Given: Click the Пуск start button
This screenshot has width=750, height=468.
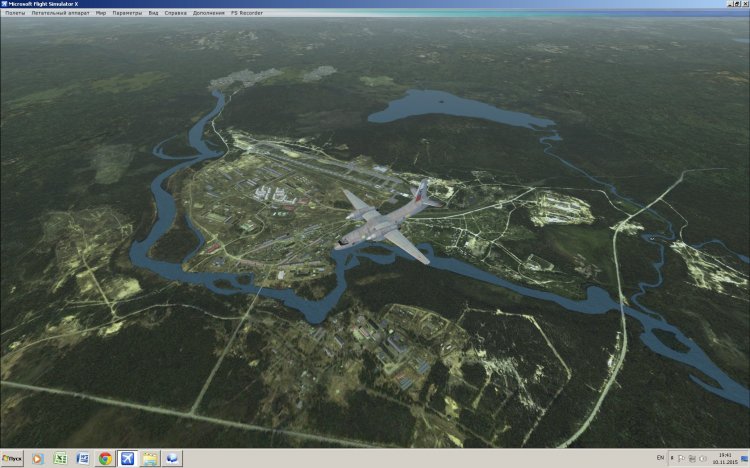Looking at the screenshot, I should [12, 458].
